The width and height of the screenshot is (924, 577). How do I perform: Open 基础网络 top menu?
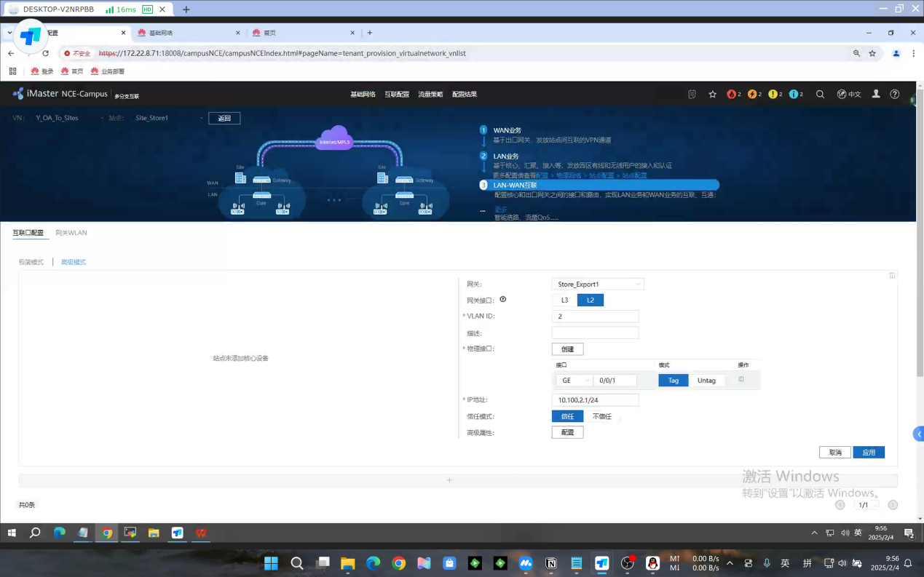363,94
